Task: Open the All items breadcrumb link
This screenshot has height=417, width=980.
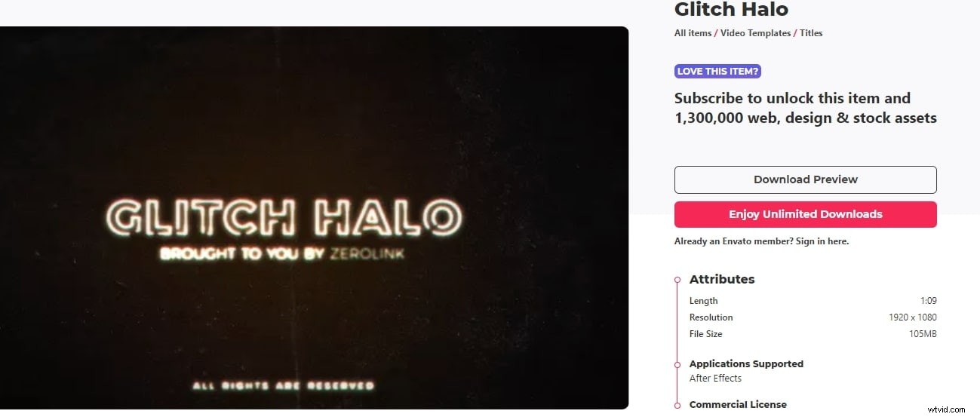Action: 693,33
